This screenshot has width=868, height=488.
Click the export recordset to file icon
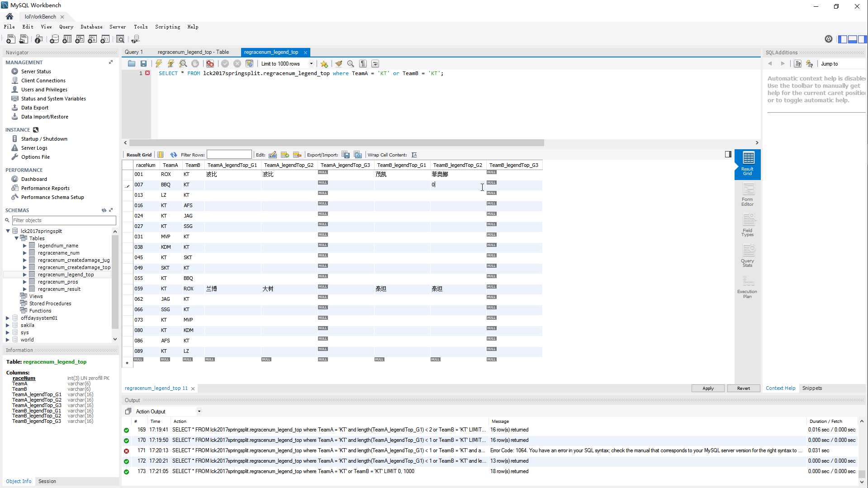pyautogui.click(x=346, y=155)
